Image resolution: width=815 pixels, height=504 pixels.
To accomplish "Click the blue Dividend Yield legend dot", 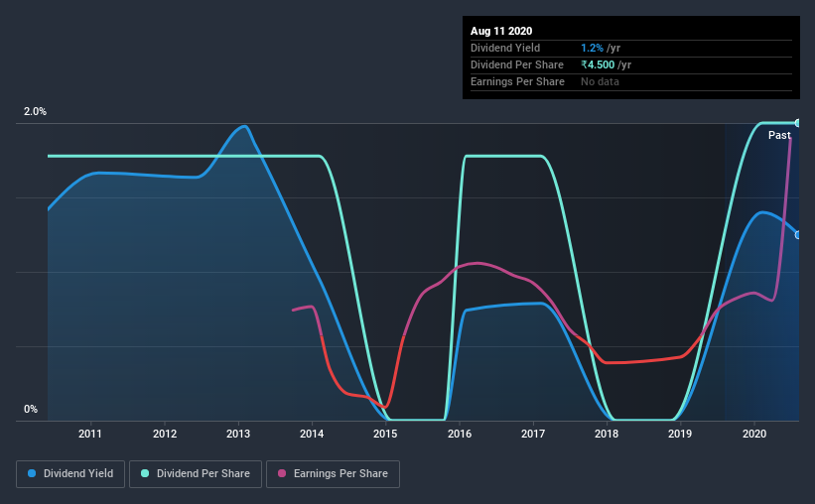I will pos(32,473).
